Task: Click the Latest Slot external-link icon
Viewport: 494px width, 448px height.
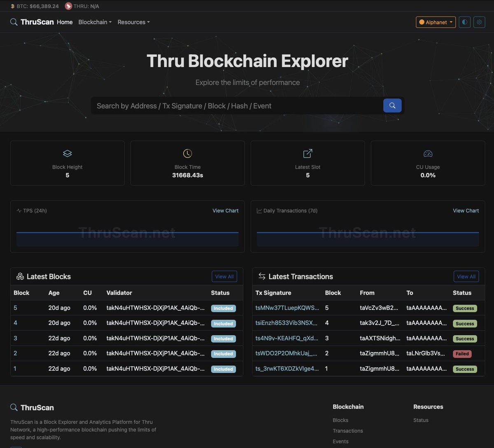Action: [308, 153]
